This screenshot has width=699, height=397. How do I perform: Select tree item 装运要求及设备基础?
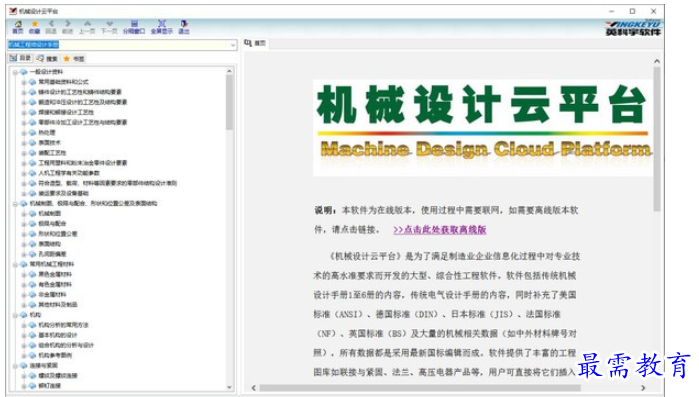point(63,193)
